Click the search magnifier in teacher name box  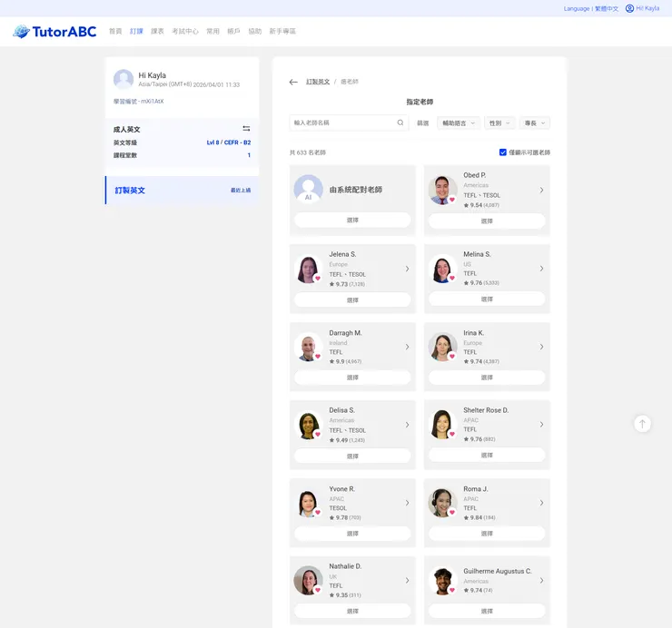coord(400,123)
